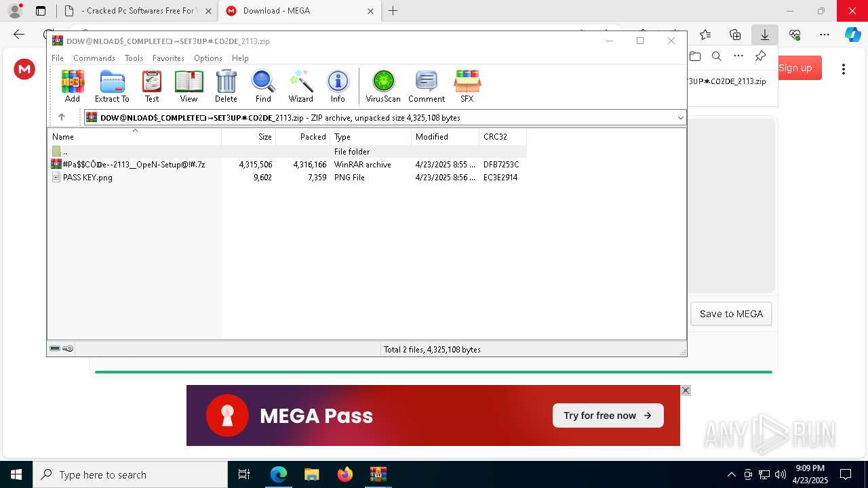Close the Download - MEGA tab

(x=370, y=11)
